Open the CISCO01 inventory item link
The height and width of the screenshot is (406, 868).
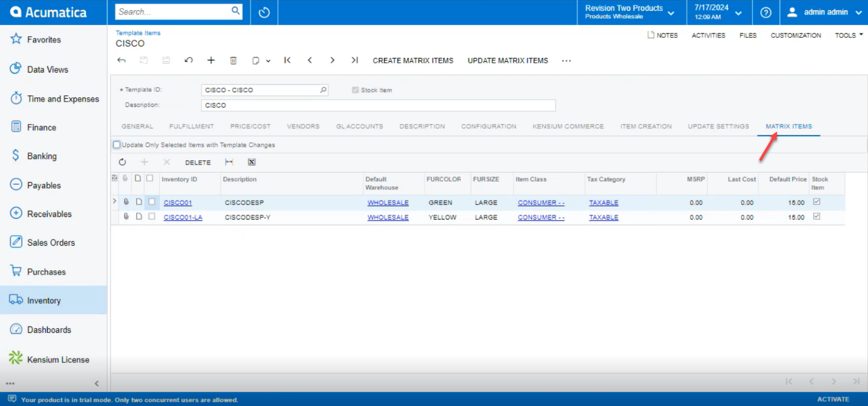(178, 203)
